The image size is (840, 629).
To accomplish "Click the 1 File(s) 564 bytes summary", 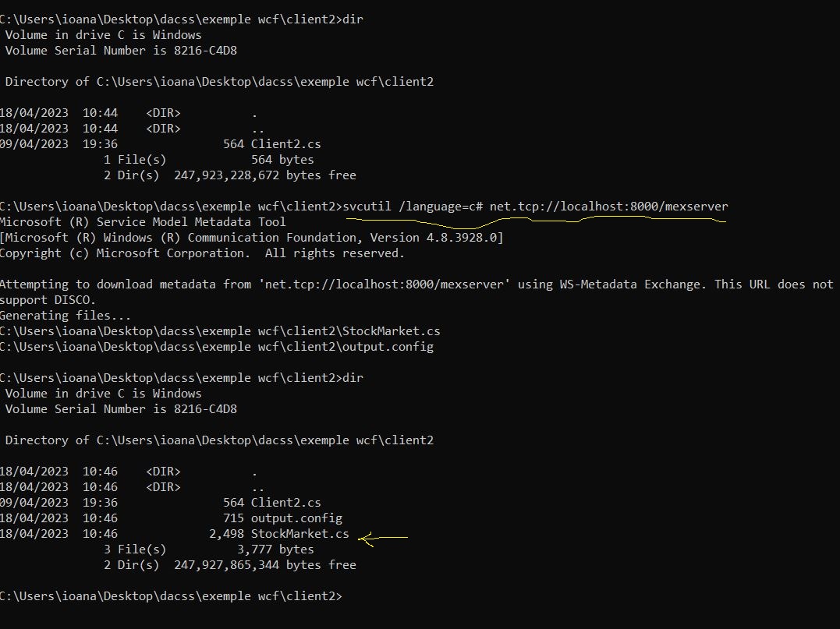I will coord(208,160).
